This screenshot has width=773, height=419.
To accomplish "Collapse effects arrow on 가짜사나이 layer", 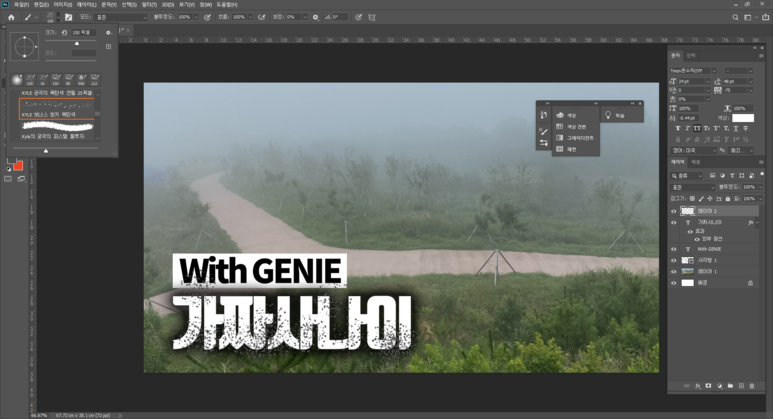I will pyautogui.click(x=757, y=223).
